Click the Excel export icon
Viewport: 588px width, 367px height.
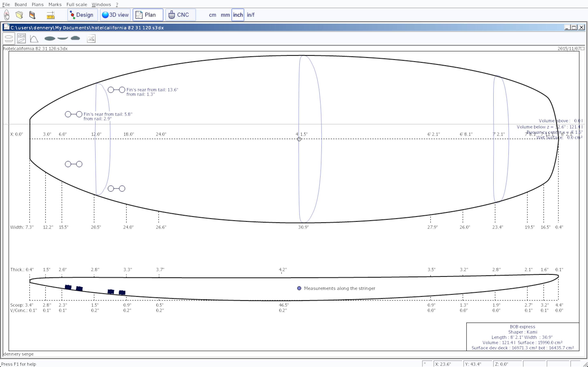(91, 39)
